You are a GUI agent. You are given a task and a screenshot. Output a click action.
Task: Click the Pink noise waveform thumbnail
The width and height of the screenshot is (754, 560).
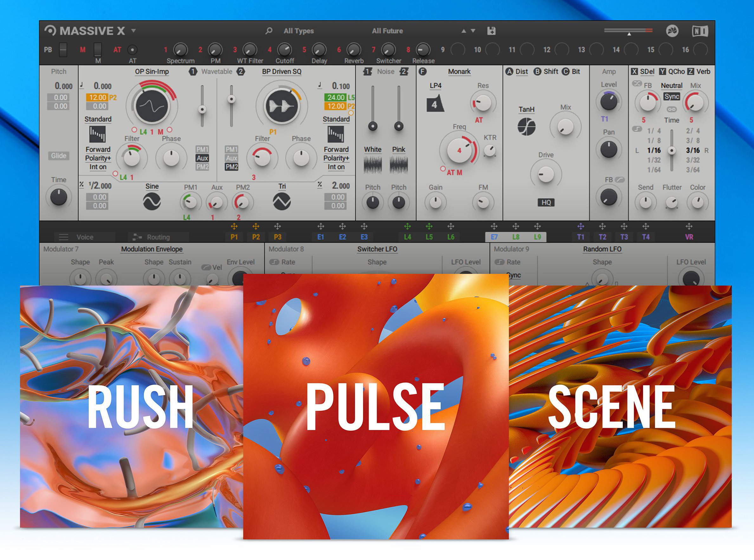(399, 165)
